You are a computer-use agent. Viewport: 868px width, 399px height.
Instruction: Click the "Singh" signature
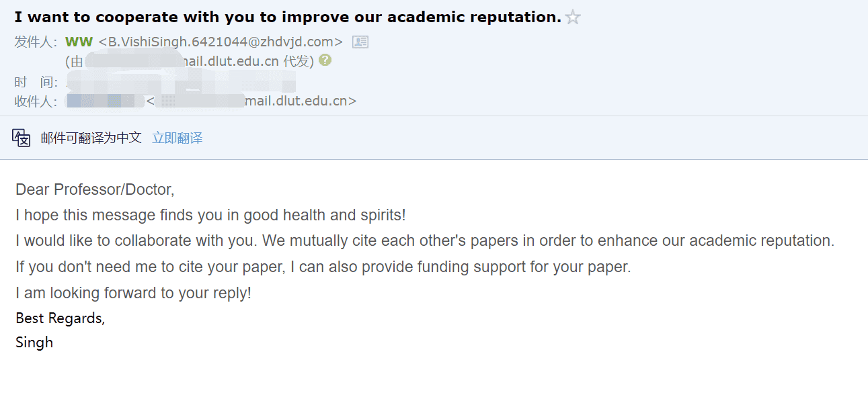pyautogui.click(x=34, y=342)
